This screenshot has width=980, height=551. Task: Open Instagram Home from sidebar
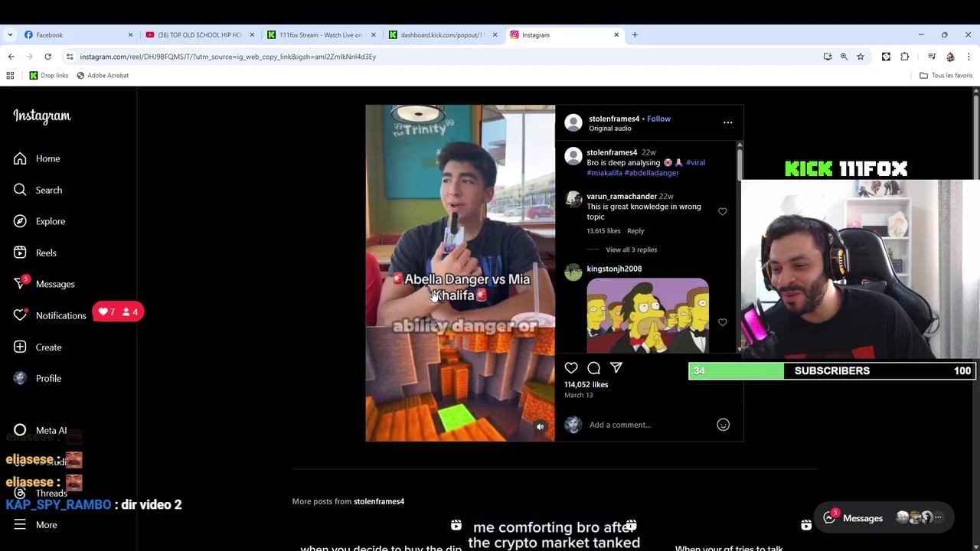(36, 158)
